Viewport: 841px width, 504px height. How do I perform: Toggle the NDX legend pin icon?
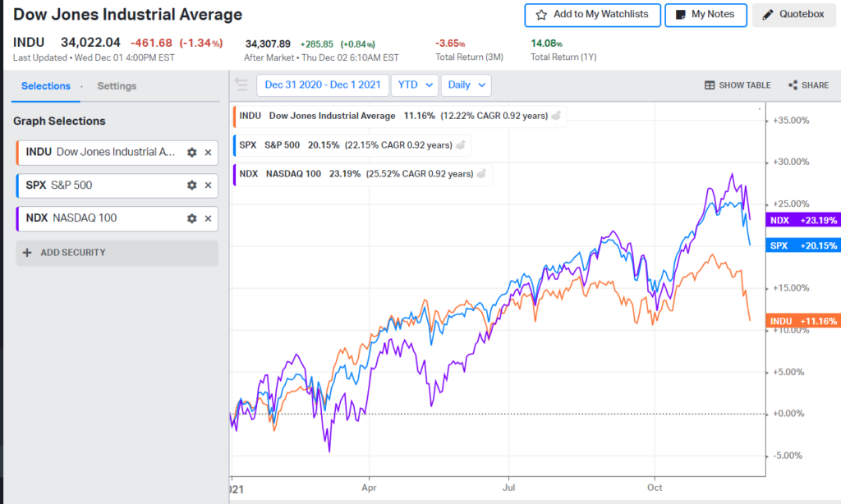481,174
